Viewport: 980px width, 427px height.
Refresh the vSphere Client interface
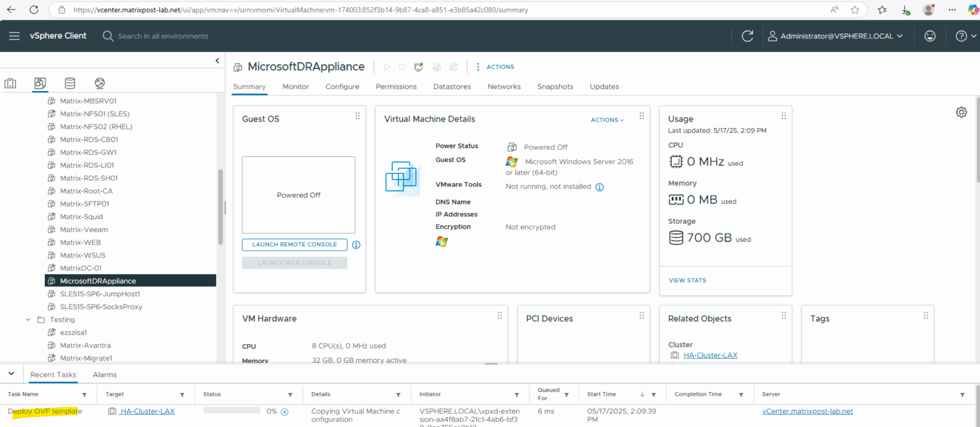pos(747,36)
